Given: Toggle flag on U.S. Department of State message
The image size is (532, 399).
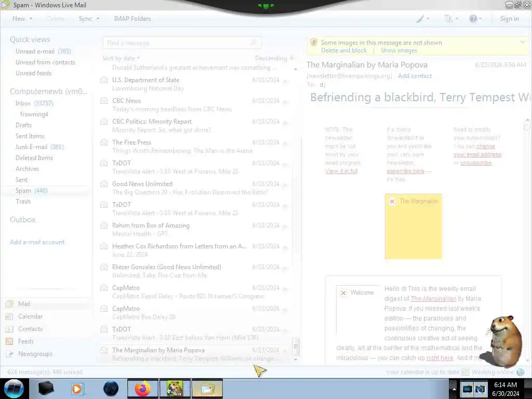Looking at the screenshot, I should pyautogui.click(x=285, y=81).
